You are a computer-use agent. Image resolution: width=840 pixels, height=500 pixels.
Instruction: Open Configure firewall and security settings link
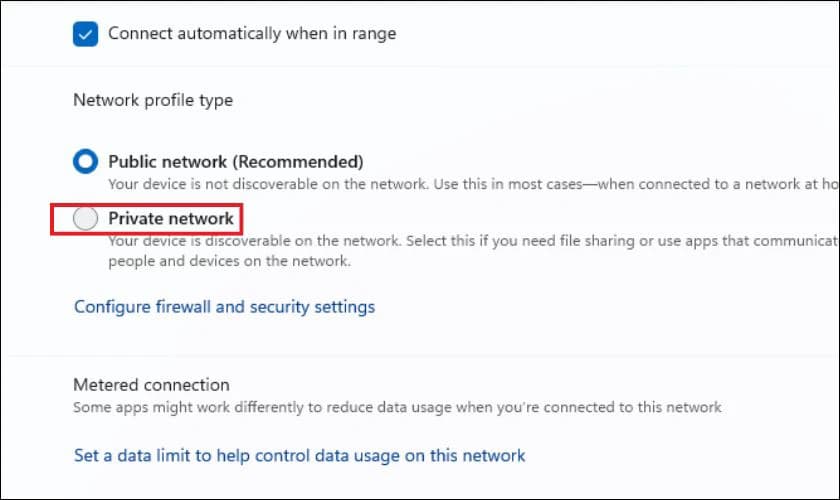pyautogui.click(x=224, y=306)
